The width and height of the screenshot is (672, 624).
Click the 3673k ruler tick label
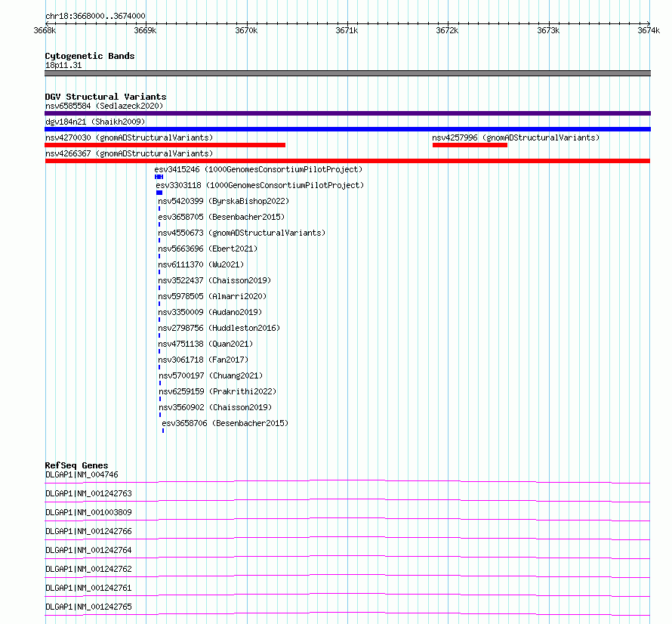(548, 30)
